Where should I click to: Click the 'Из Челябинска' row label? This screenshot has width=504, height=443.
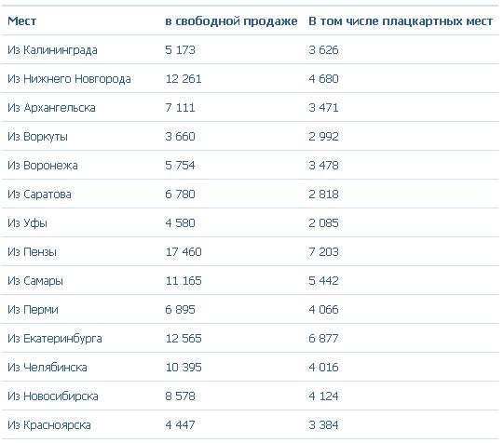(48, 368)
